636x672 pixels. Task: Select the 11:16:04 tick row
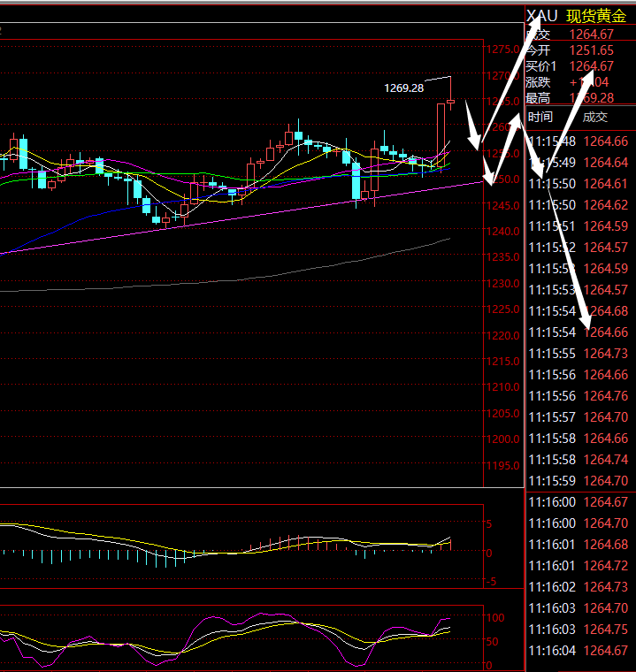coord(578,651)
